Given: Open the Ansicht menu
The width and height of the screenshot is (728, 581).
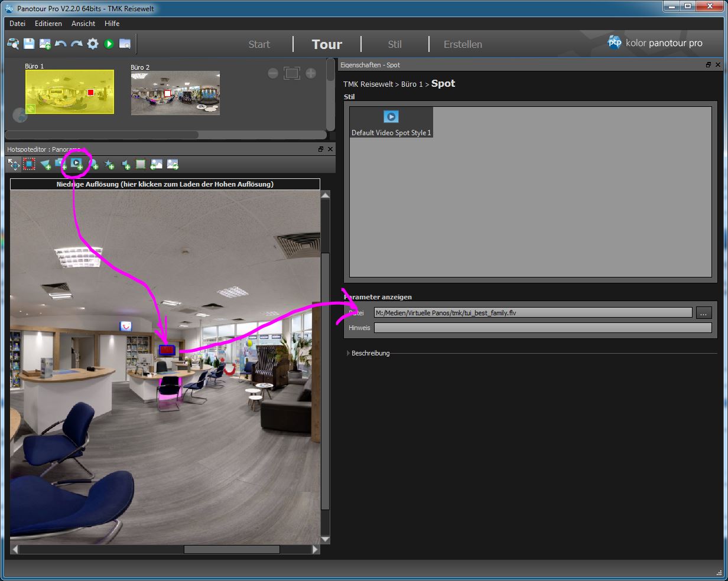Looking at the screenshot, I should [83, 24].
